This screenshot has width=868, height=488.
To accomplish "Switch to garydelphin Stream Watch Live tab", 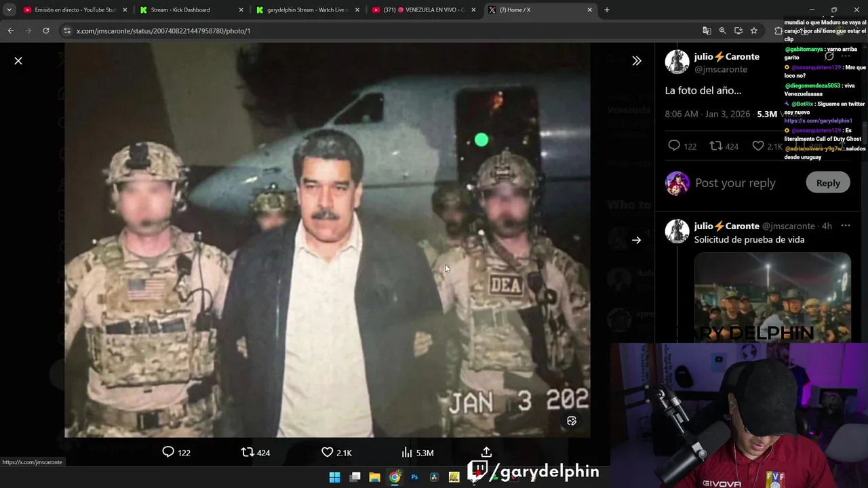I will [x=307, y=9].
